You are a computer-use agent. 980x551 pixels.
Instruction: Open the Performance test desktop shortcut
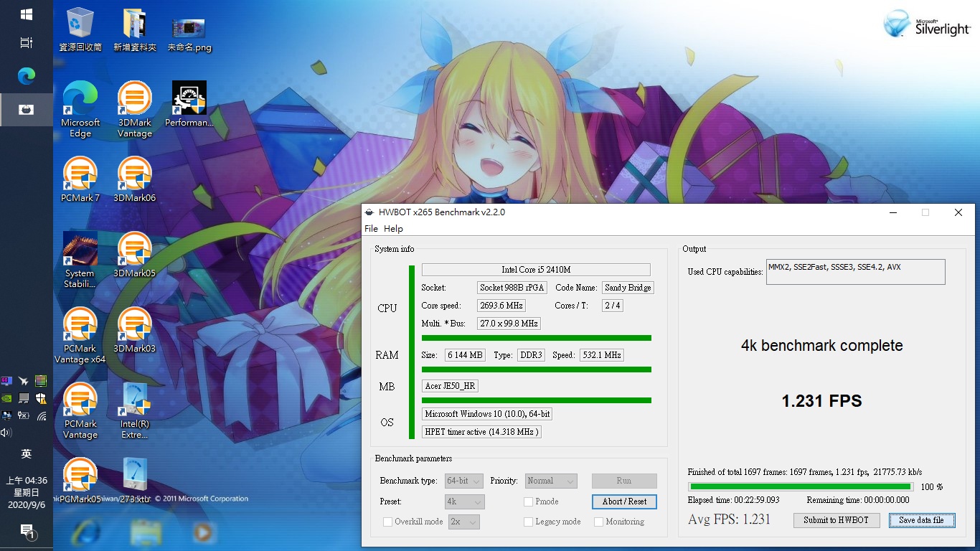pos(189,104)
